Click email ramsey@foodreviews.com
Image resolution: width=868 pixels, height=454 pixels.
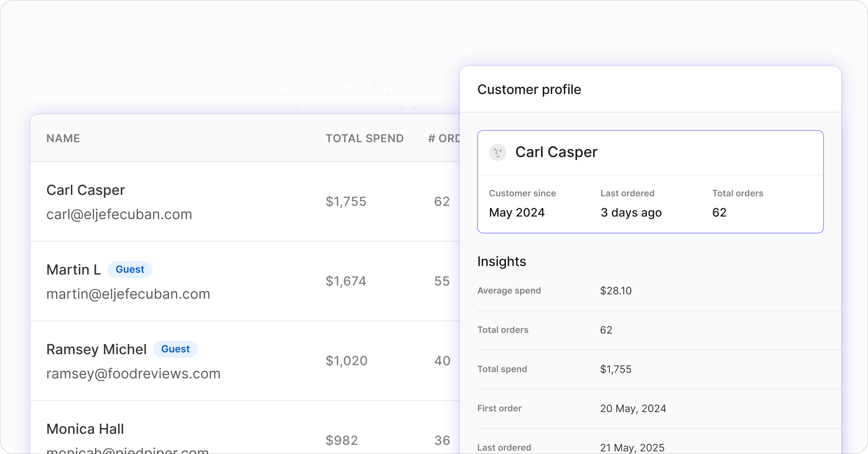click(x=133, y=373)
